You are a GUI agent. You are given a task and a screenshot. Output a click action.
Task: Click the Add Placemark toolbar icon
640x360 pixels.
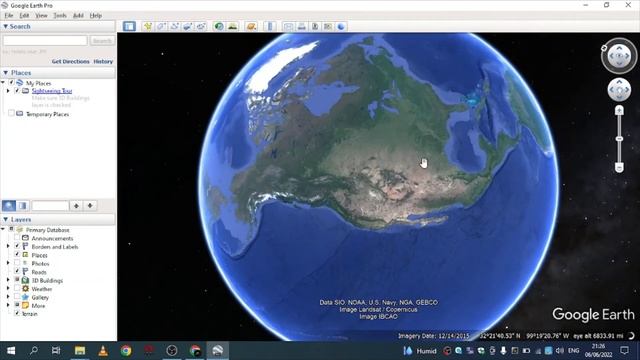[x=148, y=27]
